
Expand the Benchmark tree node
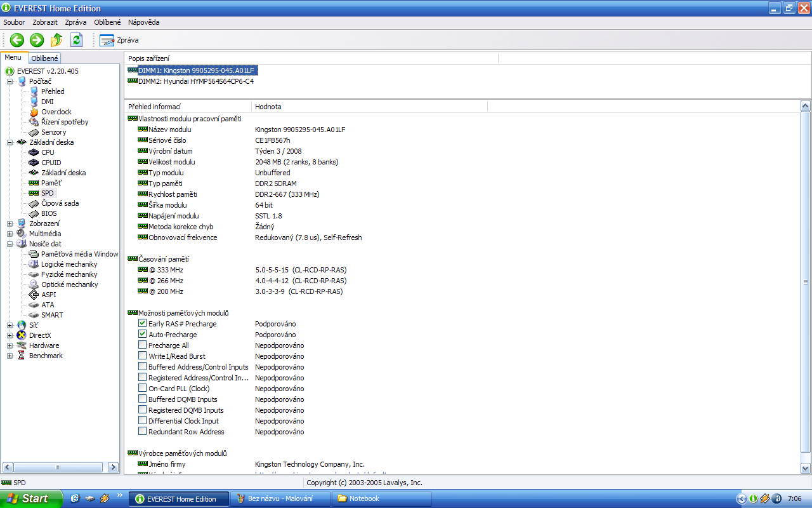click(10, 356)
